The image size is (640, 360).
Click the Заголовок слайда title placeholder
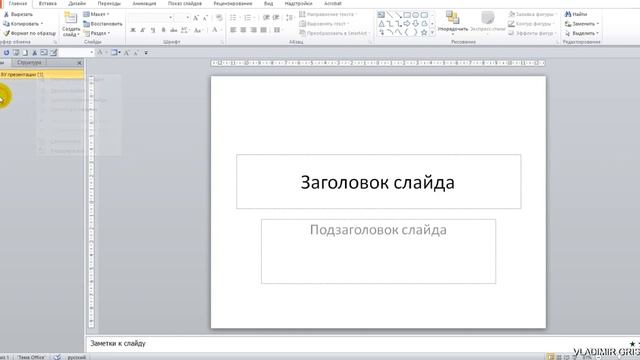(x=378, y=182)
